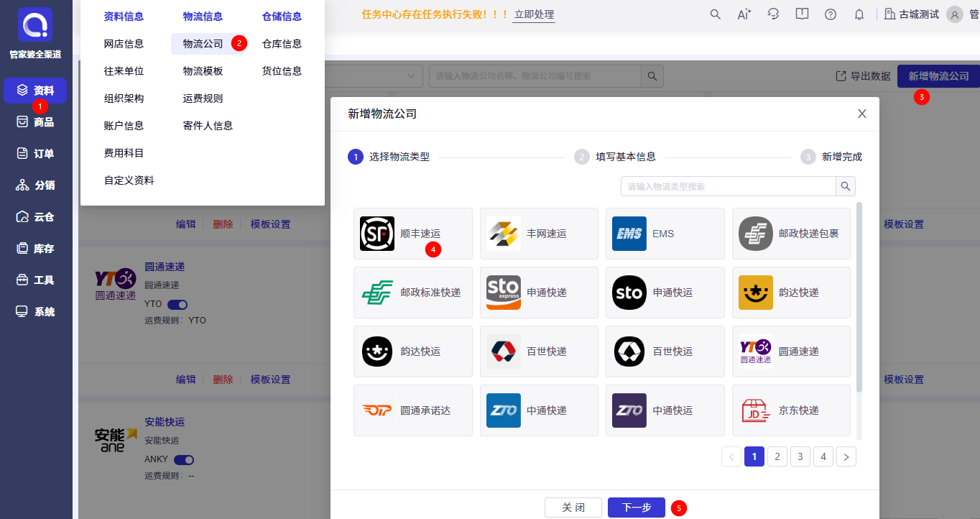This screenshot has width=980, height=519.
Task: Choose 顺丰速运 logistics type
Action: point(413,234)
